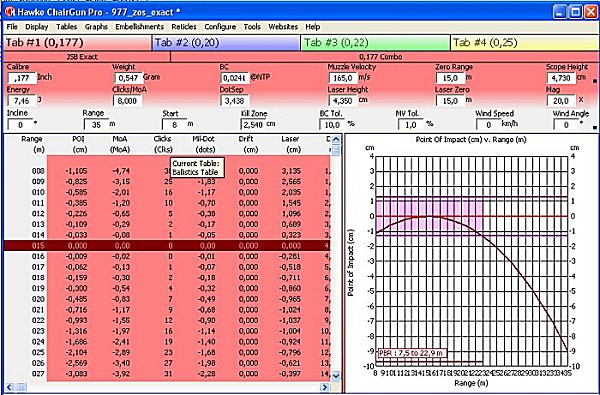600x395 pixels.
Task: Select the 020 range row in table
Action: tap(167, 299)
